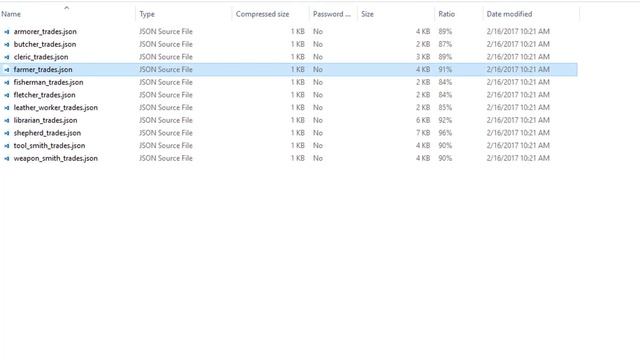Sort by the Type column header
The image size is (640, 360).
147,14
